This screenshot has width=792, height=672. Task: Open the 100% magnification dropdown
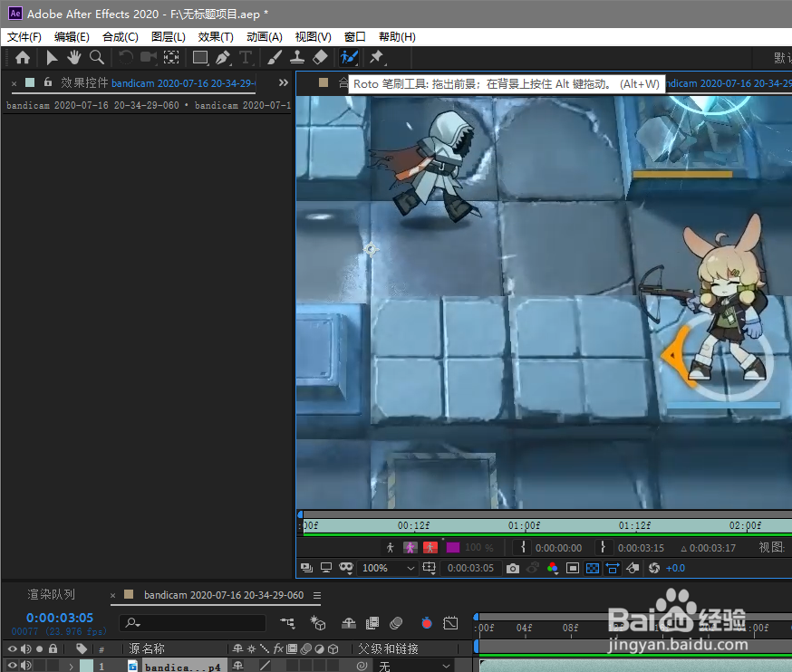[x=388, y=568]
